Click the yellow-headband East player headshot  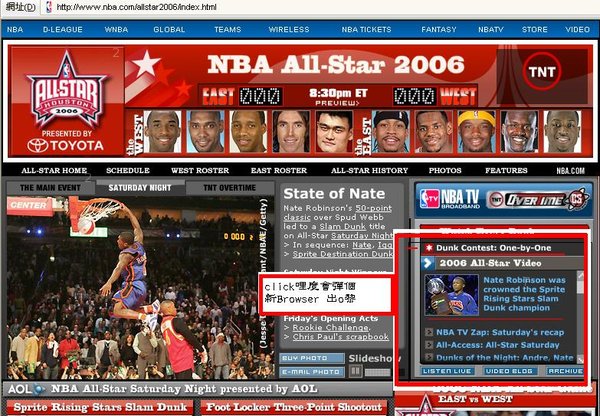pyautogui.click(x=476, y=132)
